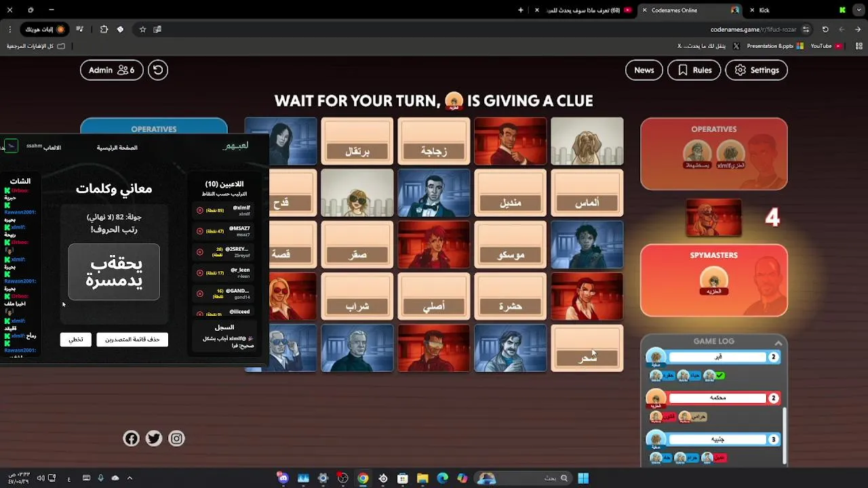868x488 pixels.
Task: Collapse the Game Log panel chevron
Action: coord(778,343)
